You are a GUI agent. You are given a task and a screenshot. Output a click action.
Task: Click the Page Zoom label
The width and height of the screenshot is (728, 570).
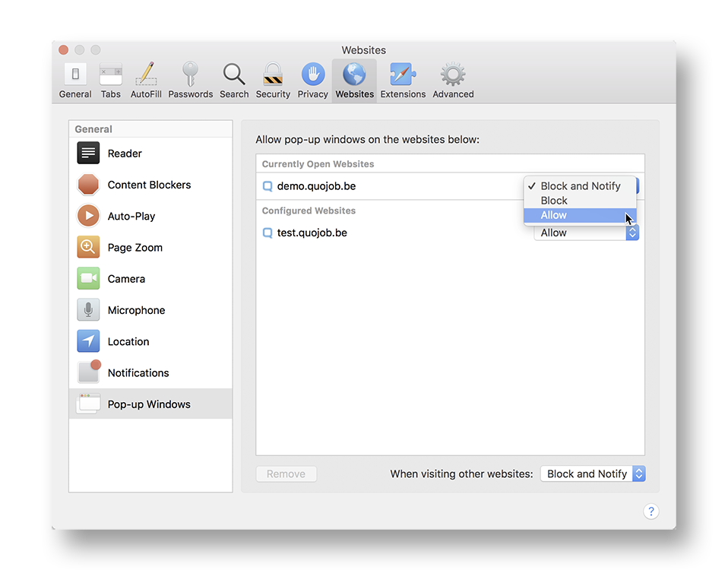(x=135, y=248)
